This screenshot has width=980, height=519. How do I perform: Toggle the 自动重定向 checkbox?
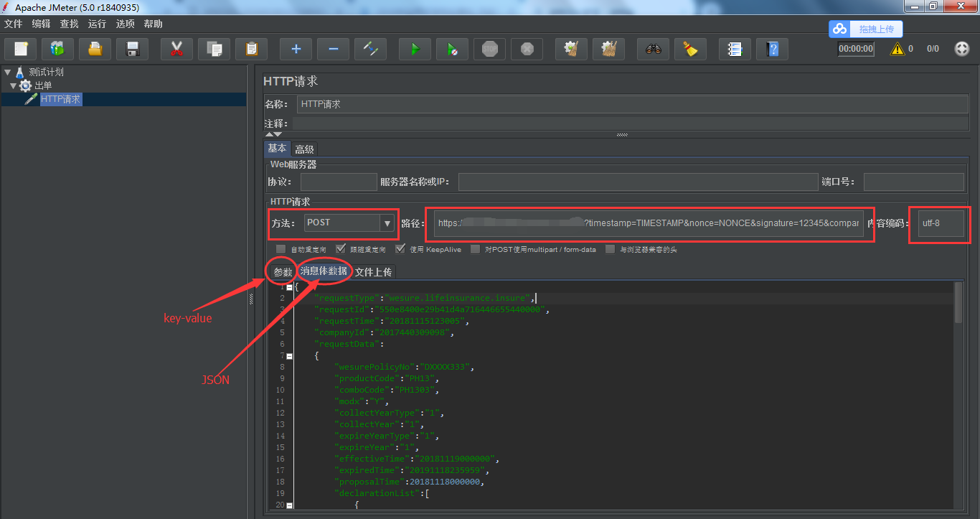[x=281, y=249]
